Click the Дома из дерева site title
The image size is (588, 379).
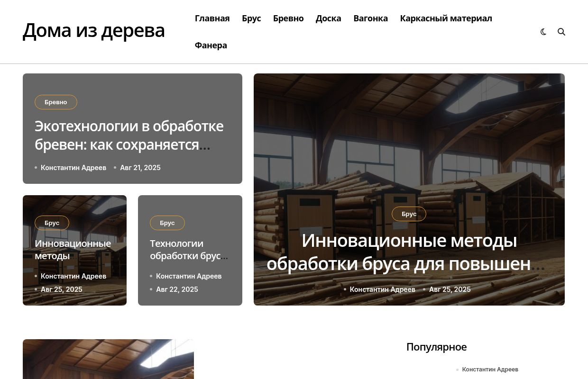point(94,30)
